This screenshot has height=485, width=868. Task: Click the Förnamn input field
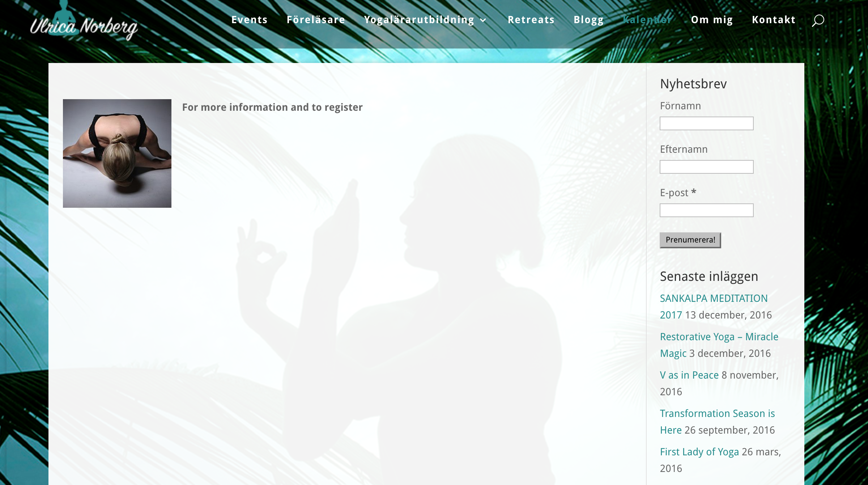pos(706,123)
